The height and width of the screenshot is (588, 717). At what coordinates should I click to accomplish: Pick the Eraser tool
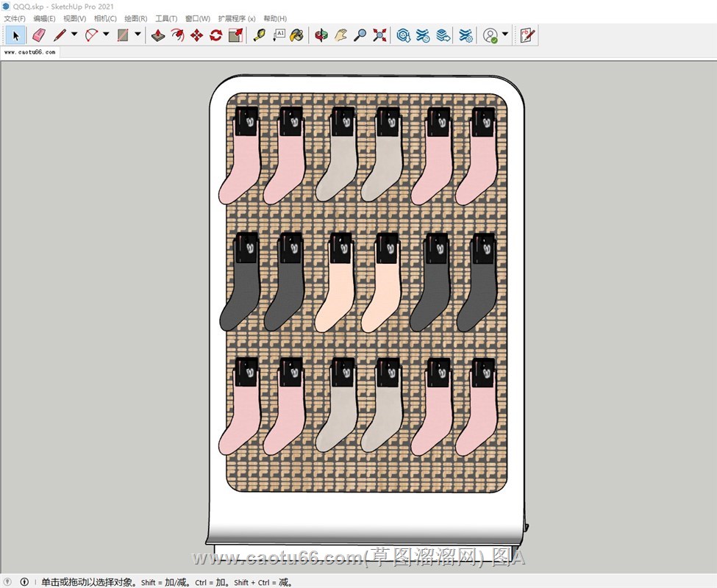[39, 35]
